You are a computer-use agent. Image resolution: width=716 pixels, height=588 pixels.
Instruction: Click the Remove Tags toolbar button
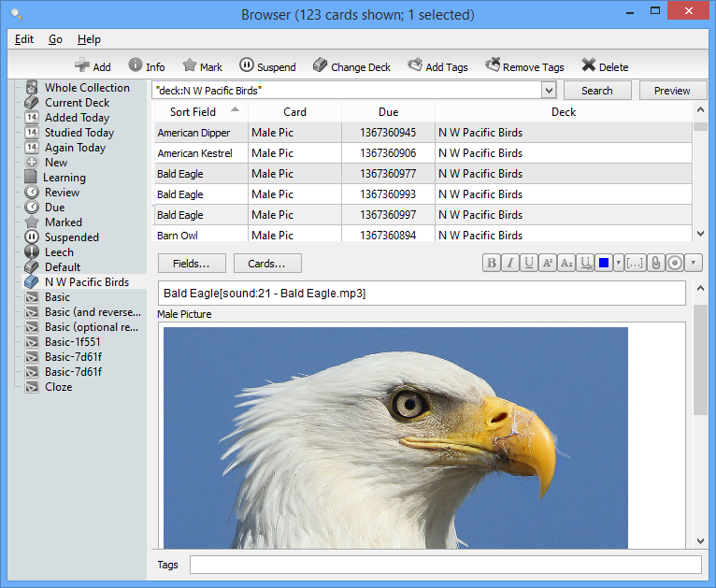pos(524,66)
